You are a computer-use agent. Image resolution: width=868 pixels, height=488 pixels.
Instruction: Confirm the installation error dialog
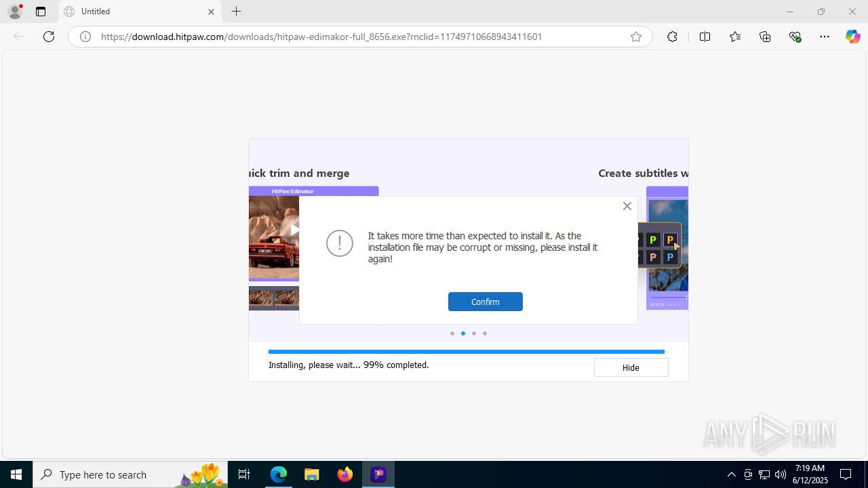pos(485,302)
